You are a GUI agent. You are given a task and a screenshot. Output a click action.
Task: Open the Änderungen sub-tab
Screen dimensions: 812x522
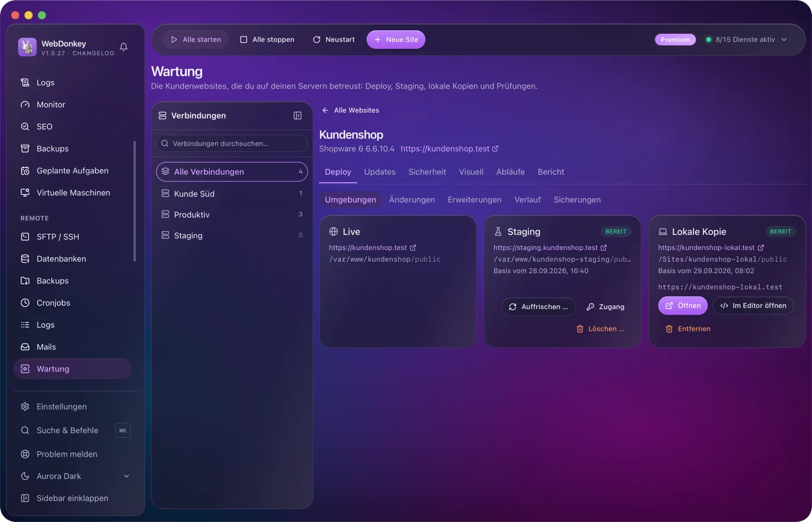click(412, 200)
